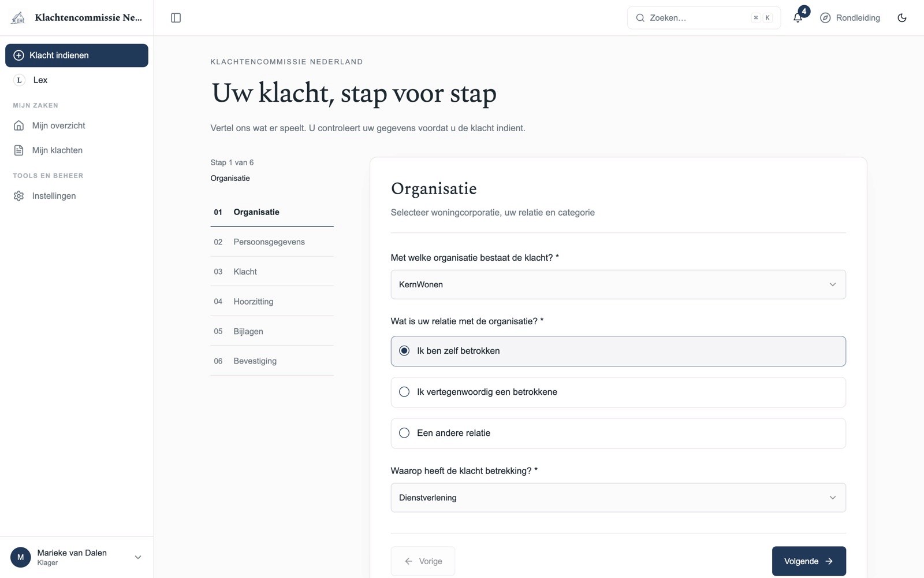Expand the user account menu chevron
Image resolution: width=924 pixels, height=578 pixels.
pos(138,557)
